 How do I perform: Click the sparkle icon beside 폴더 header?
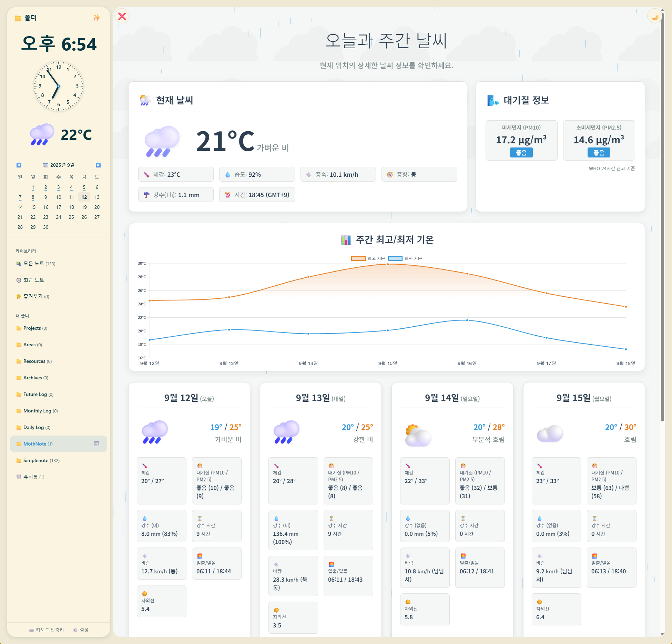pos(96,18)
